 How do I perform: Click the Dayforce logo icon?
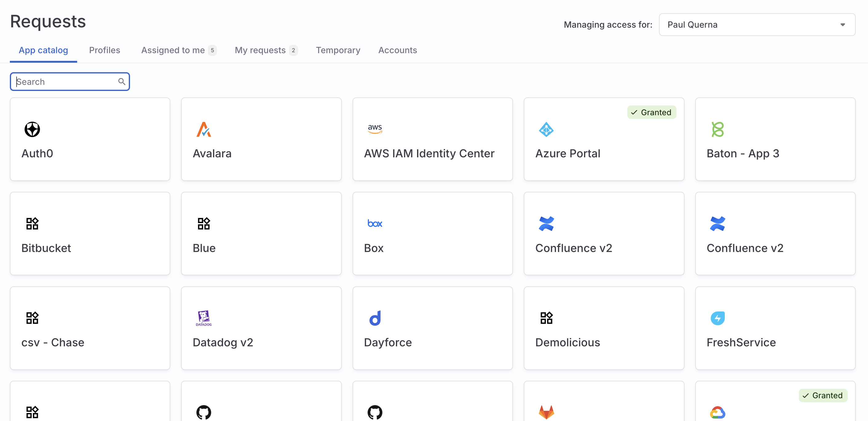tap(375, 318)
